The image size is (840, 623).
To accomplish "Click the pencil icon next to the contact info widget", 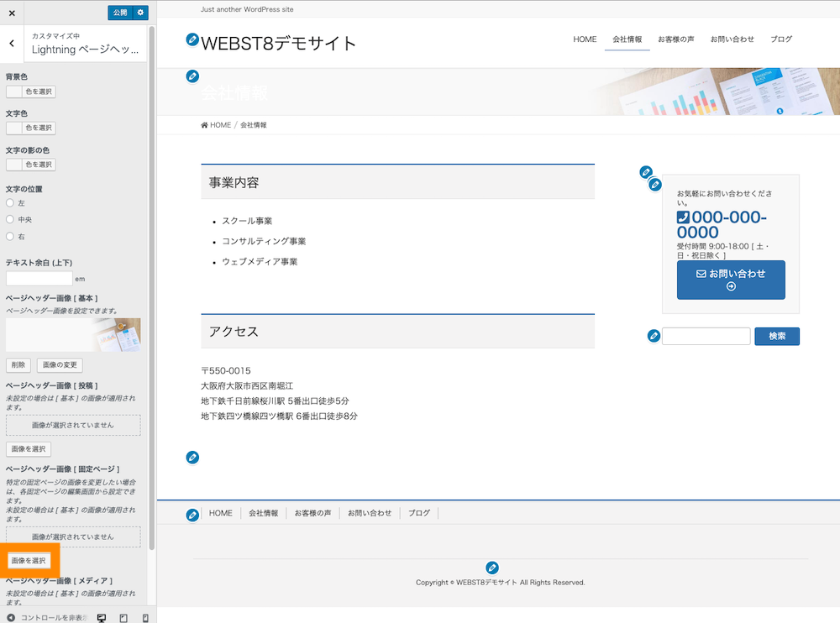I will pyautogui.click(x=655, y=184).
